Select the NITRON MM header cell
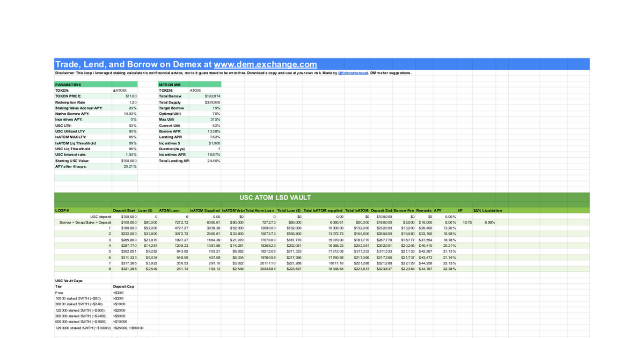 pos(189,85)
